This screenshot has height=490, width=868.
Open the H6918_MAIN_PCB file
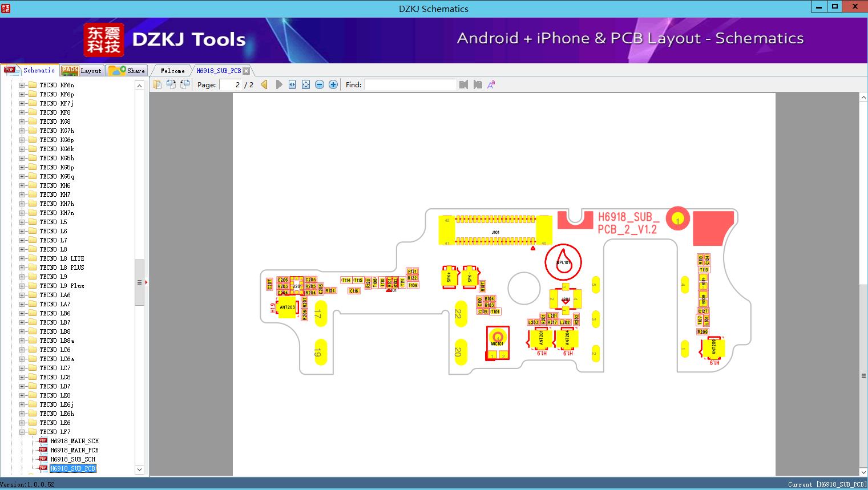click(74, 450)
